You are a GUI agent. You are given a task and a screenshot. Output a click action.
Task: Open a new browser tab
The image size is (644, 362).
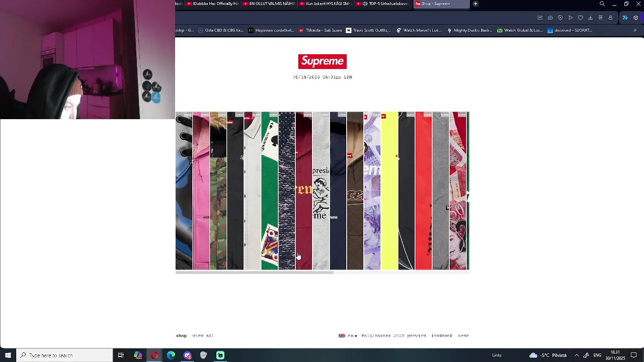475,4
